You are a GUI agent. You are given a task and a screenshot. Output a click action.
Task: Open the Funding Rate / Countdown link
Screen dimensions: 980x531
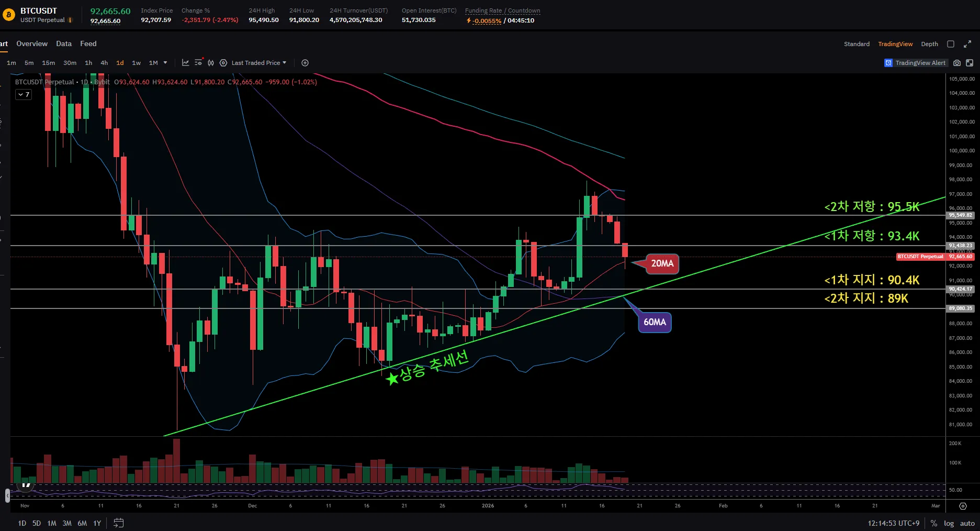502,10
